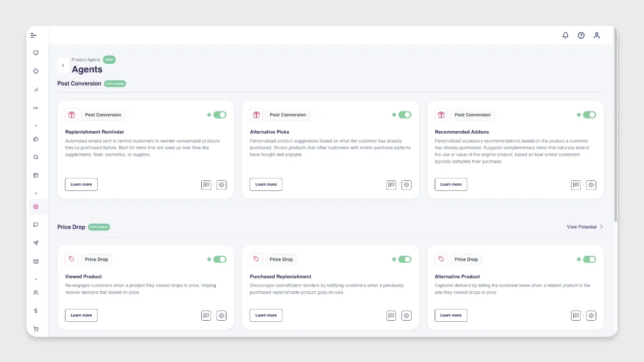
Task: Open comments for Recommended Addons
Action: [576, 184]
